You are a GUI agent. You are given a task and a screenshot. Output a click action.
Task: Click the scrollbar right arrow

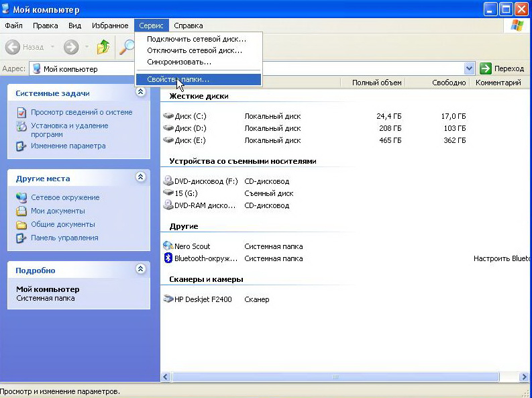pos(524,377)
